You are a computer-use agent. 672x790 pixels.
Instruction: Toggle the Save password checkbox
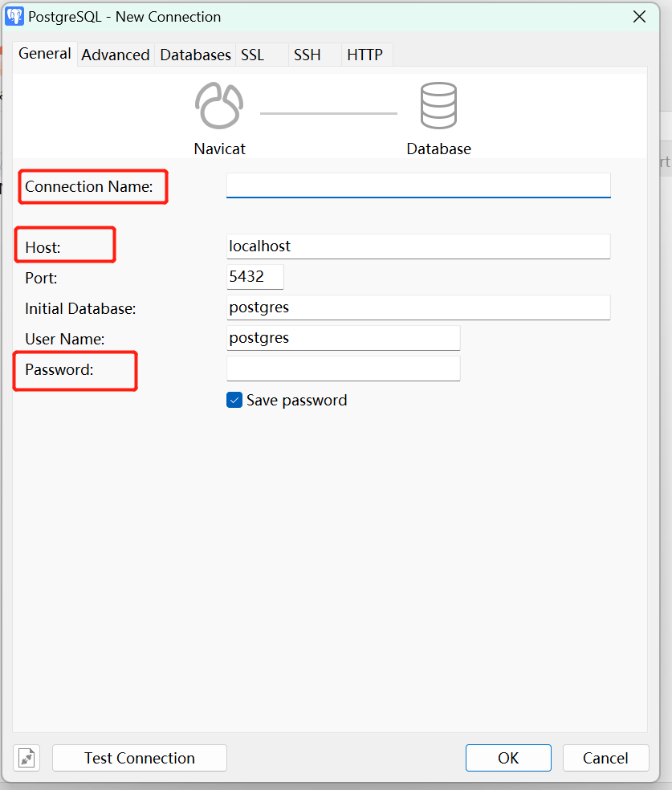tap(234, 400)
